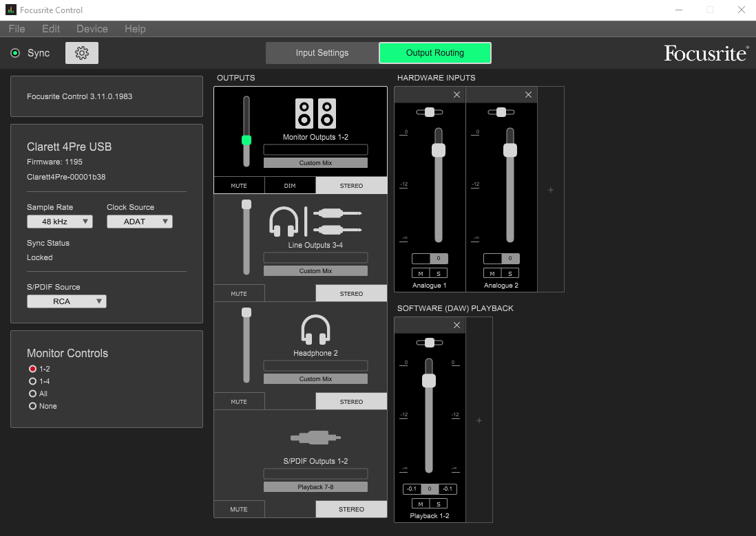This screenshot has height=536, width=756.
Task: Mute Line Outputs 3-4
Action: (239, 294)
